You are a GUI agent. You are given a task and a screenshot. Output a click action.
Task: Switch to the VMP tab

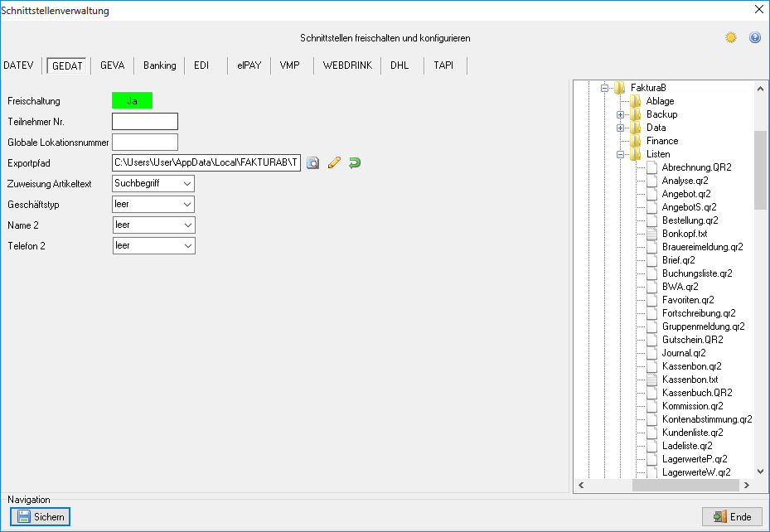290,65
